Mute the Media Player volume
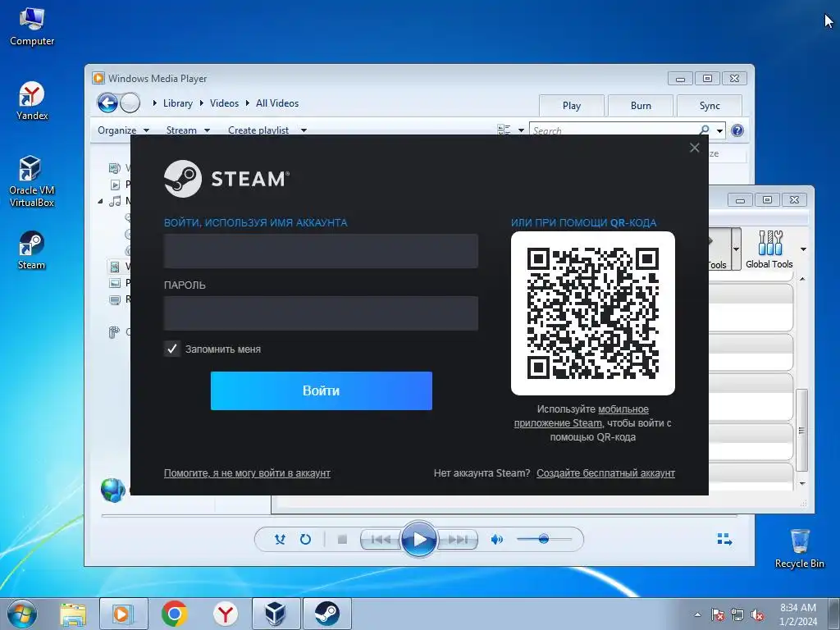 pos(496,540)
